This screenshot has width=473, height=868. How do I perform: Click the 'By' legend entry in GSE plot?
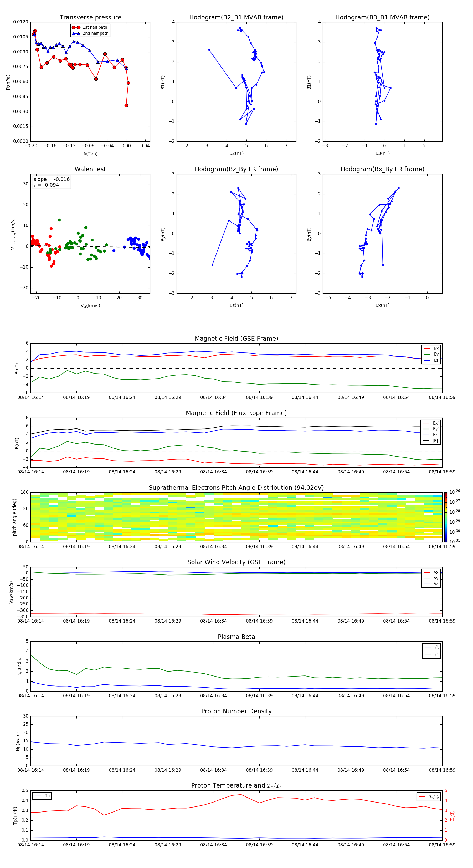(x=431, y=355)
